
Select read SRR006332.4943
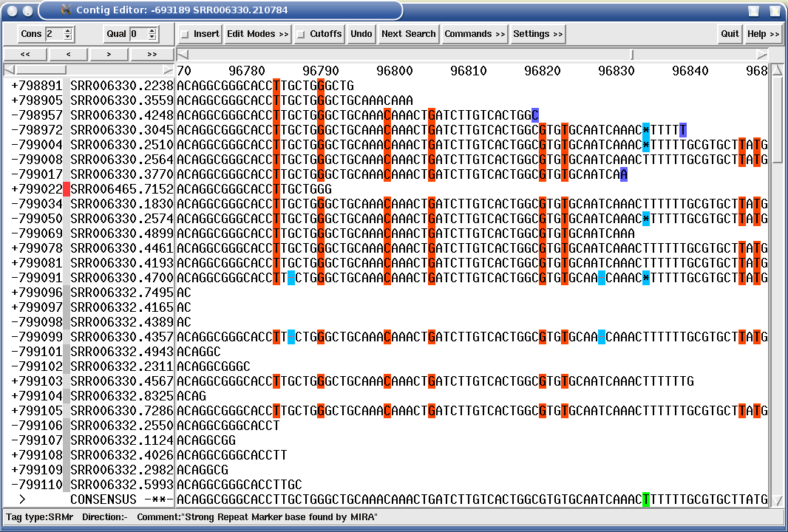(x=122, y=352)
